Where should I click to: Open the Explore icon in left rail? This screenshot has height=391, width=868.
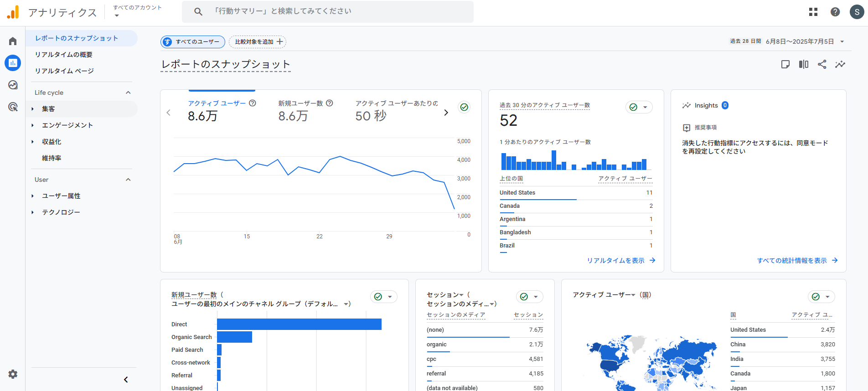[x=13, y=85]
